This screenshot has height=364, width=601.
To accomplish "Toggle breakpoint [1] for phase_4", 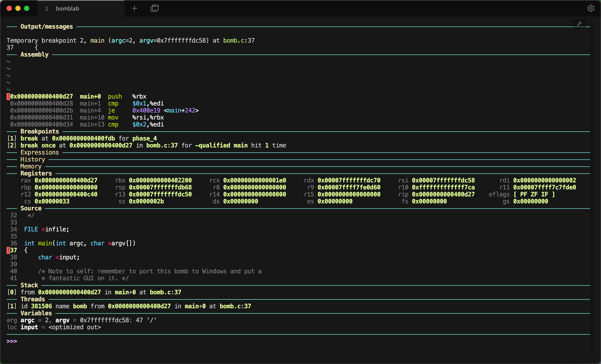I will (x=11, y=138).
